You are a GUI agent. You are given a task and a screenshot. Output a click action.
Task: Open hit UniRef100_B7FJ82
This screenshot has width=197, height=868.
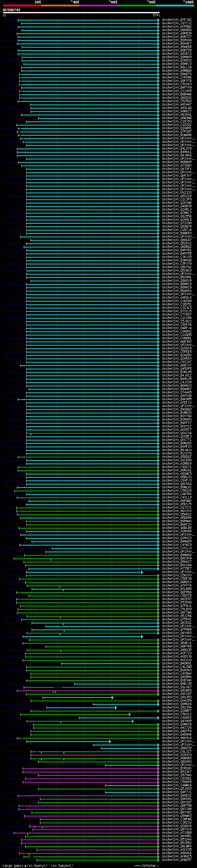click(x=177, y=20)
